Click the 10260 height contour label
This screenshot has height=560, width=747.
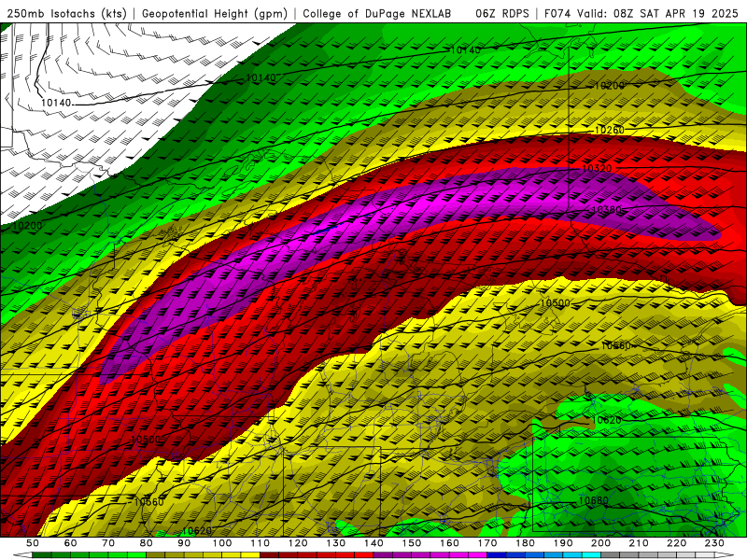[x=610, y=130]
